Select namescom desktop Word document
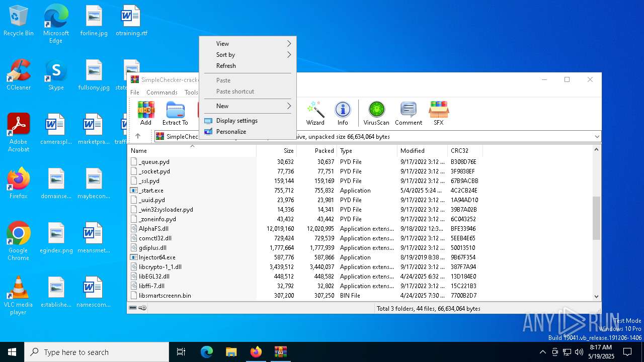The width and height of the screenshot is (644, 362). point(94,293)
